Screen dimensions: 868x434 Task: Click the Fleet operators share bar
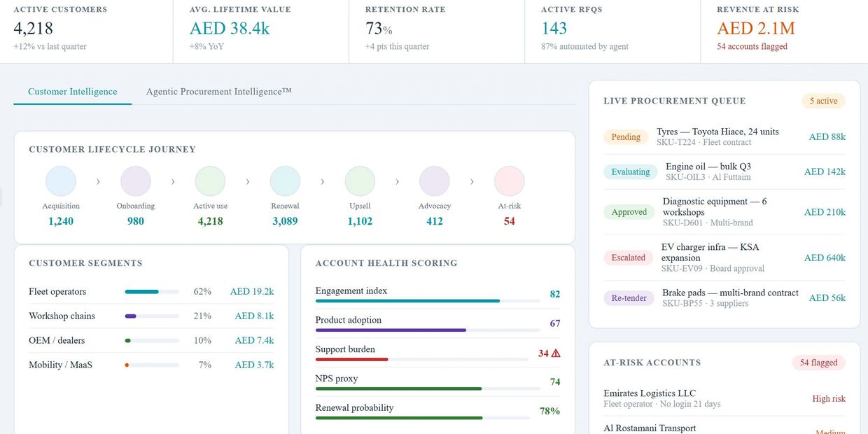click(152, 292)
